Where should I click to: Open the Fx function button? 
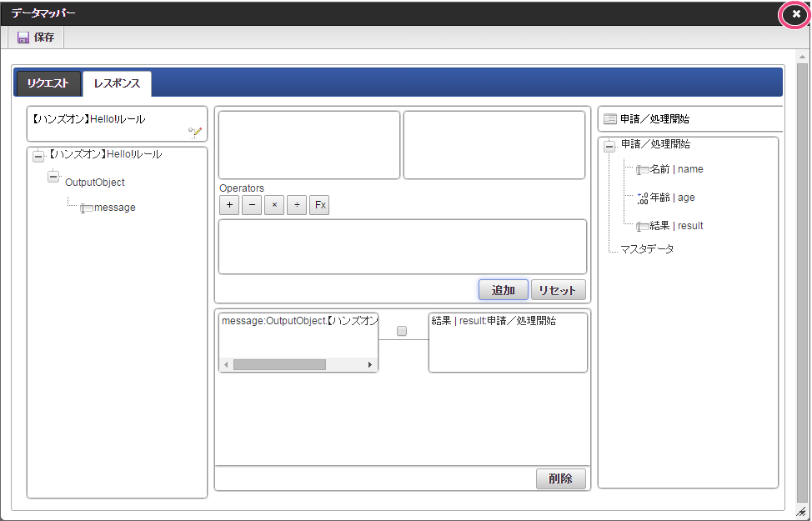click(319, 205)
